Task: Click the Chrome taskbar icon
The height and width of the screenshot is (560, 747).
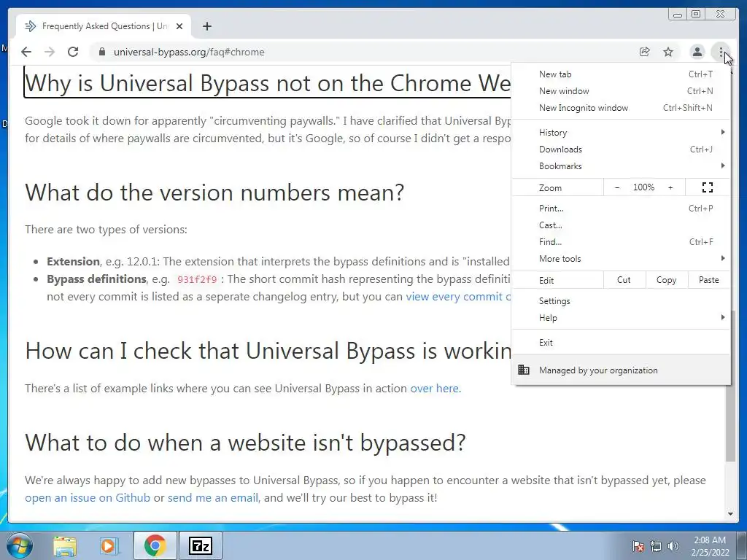Action: (155, 545)
